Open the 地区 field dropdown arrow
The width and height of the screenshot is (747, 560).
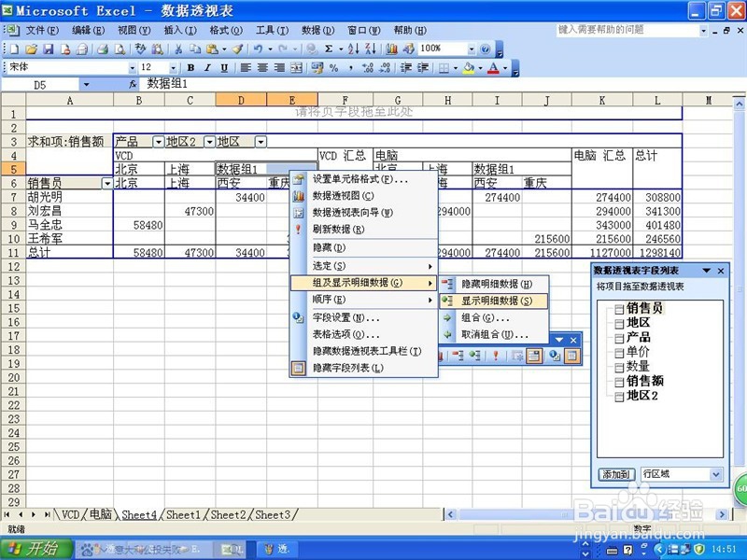click(x=261, y=142)
